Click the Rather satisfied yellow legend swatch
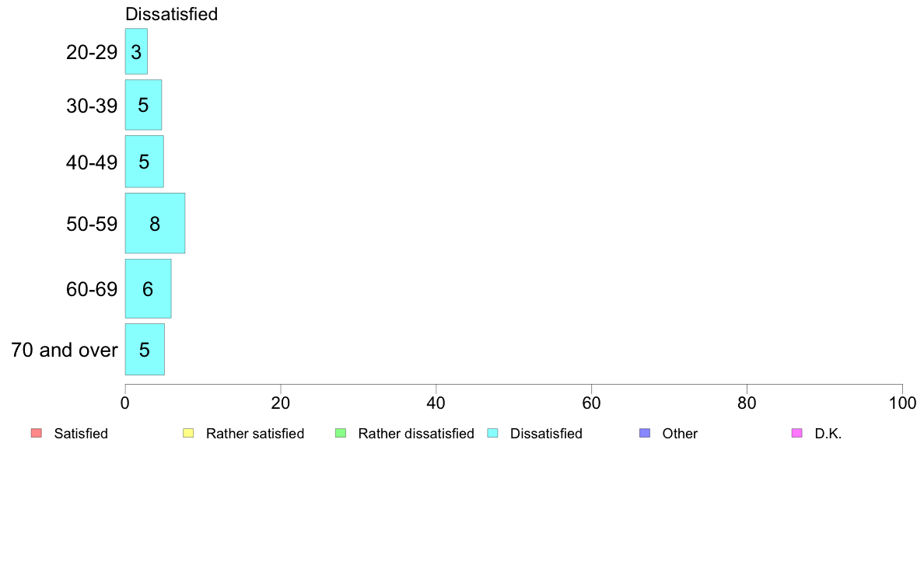The width and height of the screenshot is (924, 572). pos(188,433)
